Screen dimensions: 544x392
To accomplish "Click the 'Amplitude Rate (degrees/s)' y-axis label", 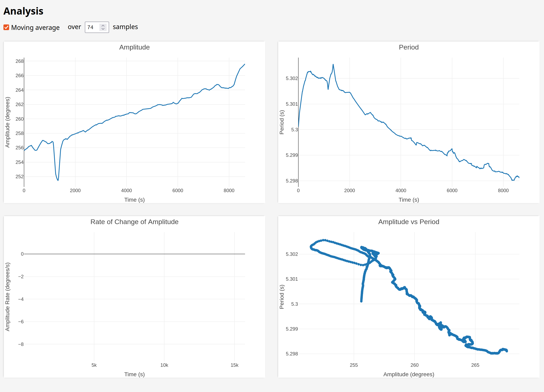I will 8,296.
